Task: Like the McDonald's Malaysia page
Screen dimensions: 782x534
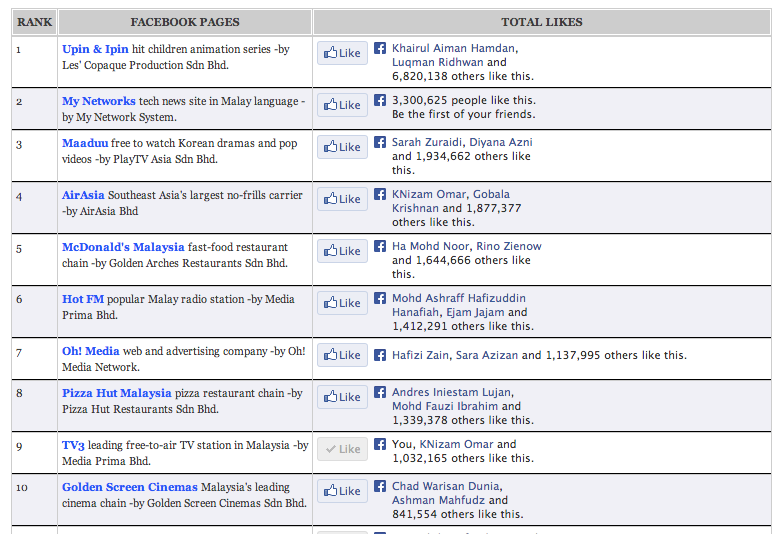Action: pos(342,251)
